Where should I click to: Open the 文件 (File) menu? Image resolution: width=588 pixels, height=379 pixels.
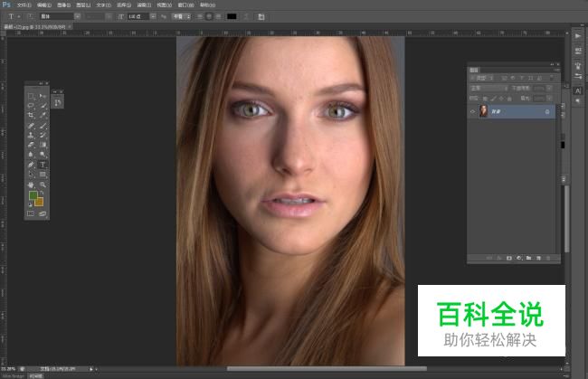(24, 5)
